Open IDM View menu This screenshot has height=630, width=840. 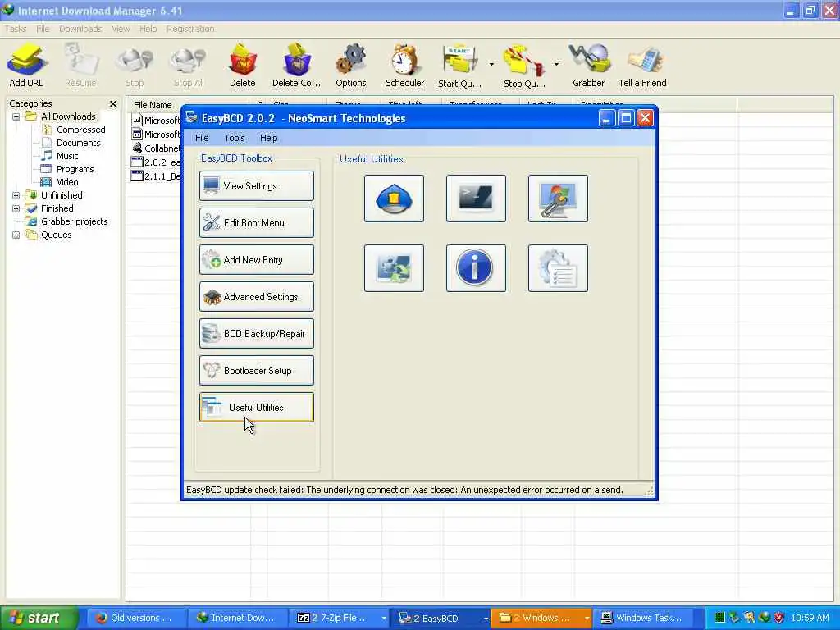(121, 29)
